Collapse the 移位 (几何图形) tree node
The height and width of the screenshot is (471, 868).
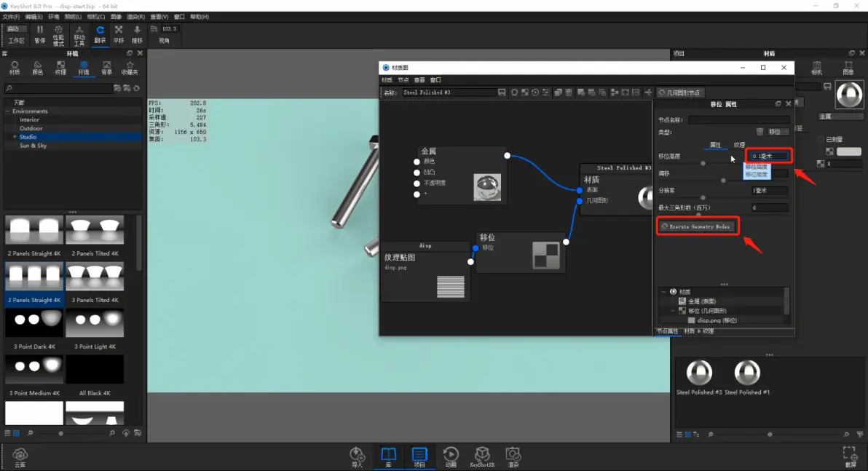tap(673, 311)
